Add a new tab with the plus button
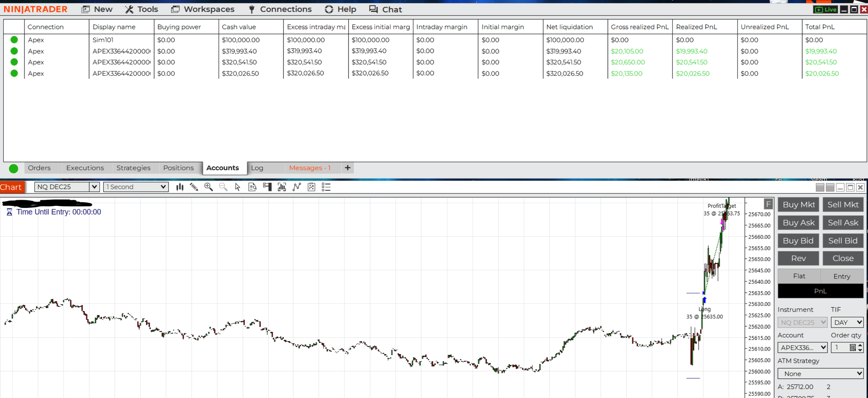 [347, 168]
